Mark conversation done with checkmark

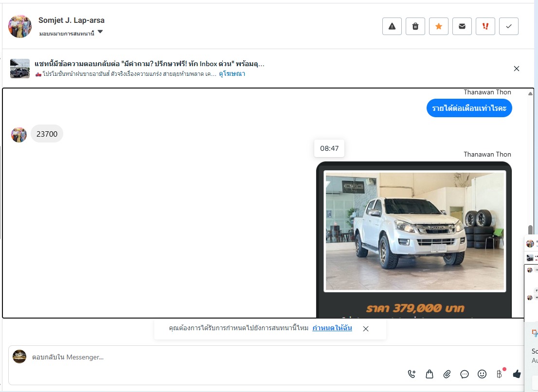click(508, 26)
